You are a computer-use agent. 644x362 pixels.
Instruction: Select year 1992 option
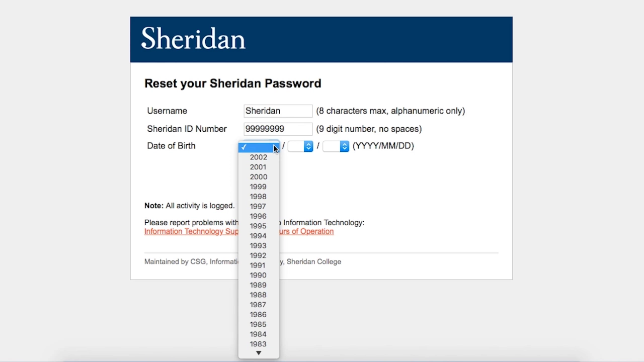(259, 255)
